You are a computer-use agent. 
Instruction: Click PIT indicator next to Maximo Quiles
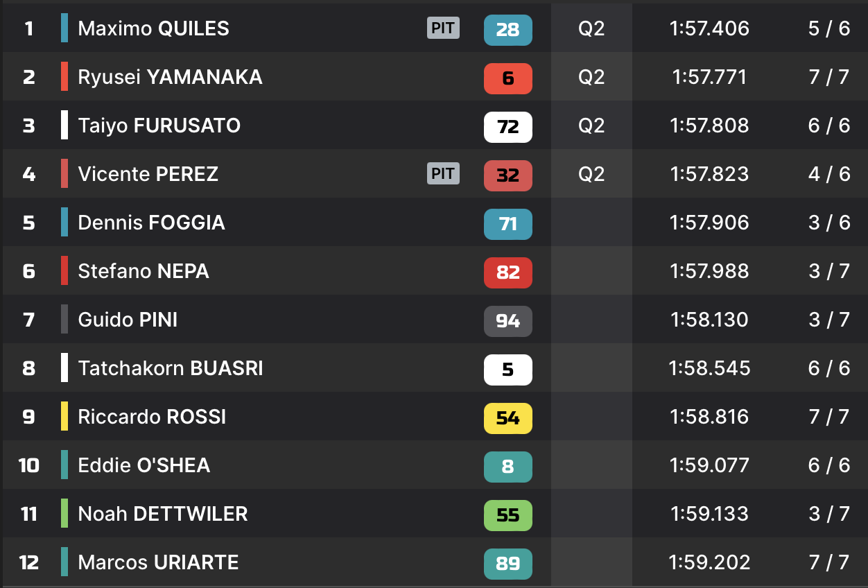pyautogui.click(x=443, y=28)
